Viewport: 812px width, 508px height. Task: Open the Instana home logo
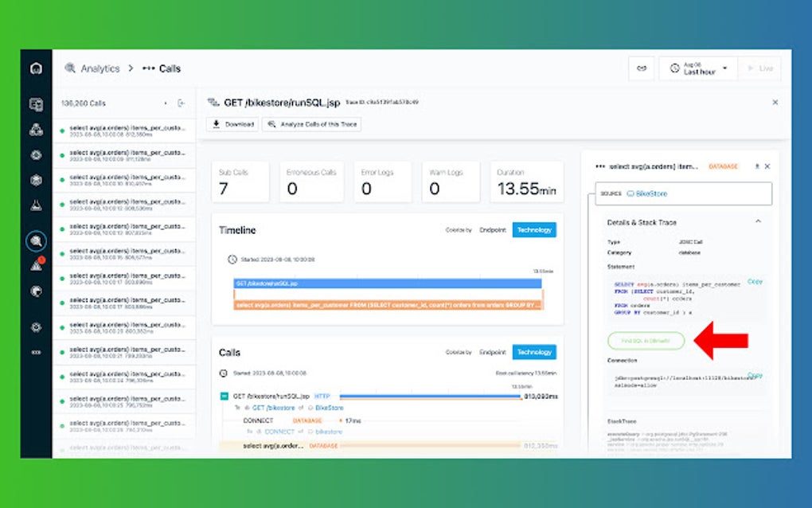pos(36,68)
